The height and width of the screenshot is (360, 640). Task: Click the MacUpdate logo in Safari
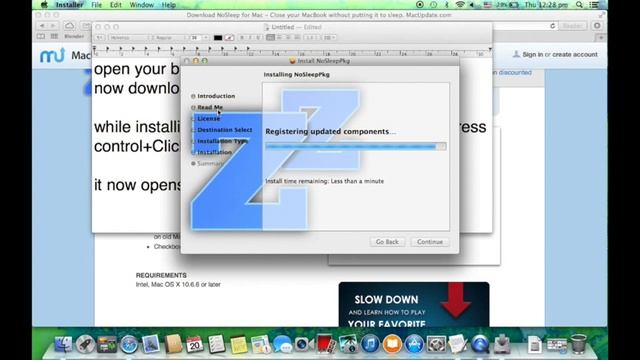click(x=52, y=55)
